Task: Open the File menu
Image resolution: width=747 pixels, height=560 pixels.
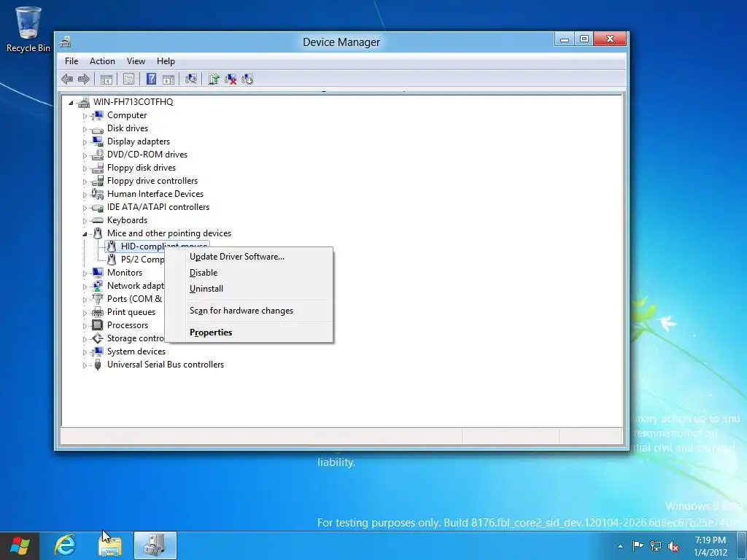Action: [71, 61]
